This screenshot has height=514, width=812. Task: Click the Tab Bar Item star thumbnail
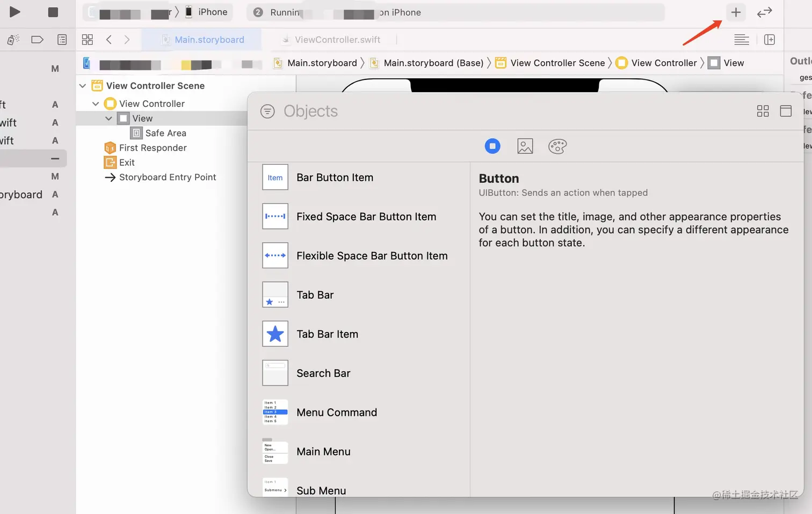point(275,334)
